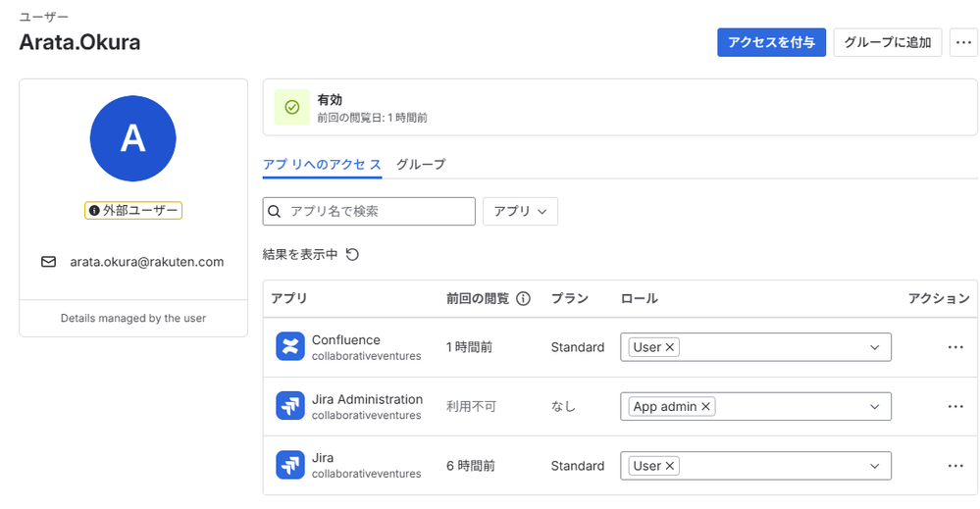Click the Confluence app icon
This screenshot has height=509, width=980.
(290, 346)
